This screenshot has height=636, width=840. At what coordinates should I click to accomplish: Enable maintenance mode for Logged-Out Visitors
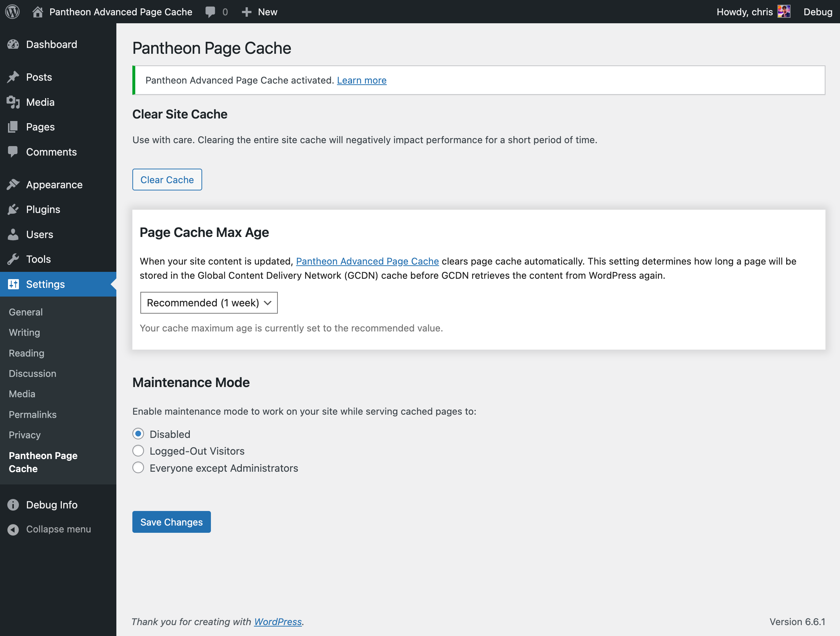tap(138, 450)
